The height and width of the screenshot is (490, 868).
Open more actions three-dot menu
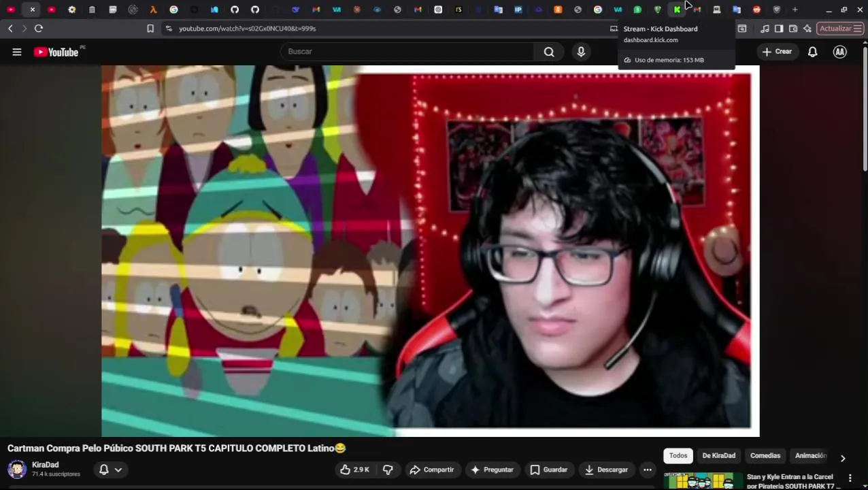coord(648,470)
